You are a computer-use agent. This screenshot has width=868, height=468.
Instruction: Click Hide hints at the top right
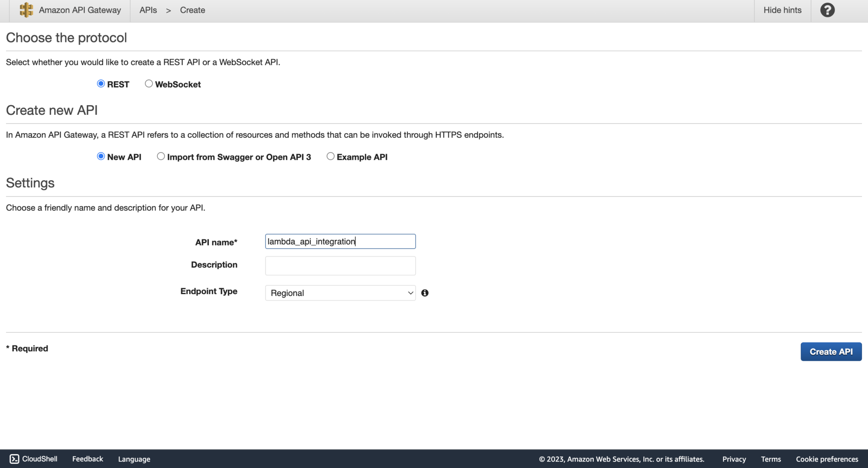coord(782,10)
